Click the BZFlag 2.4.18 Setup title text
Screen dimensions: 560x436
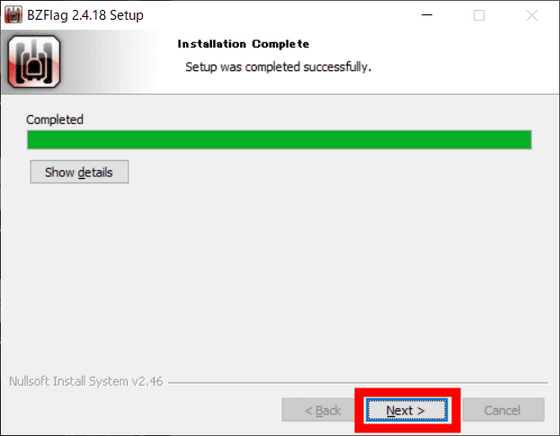tap(85, 15)
